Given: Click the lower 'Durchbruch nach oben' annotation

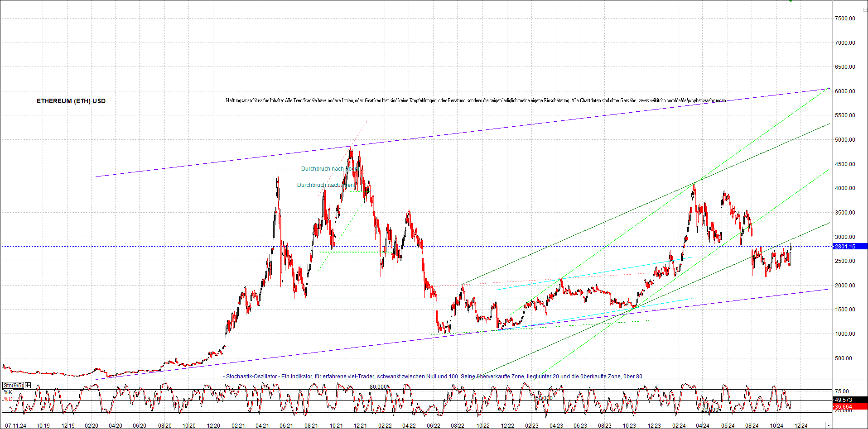Looking at the screenshot, I should (x=326, y=185).
